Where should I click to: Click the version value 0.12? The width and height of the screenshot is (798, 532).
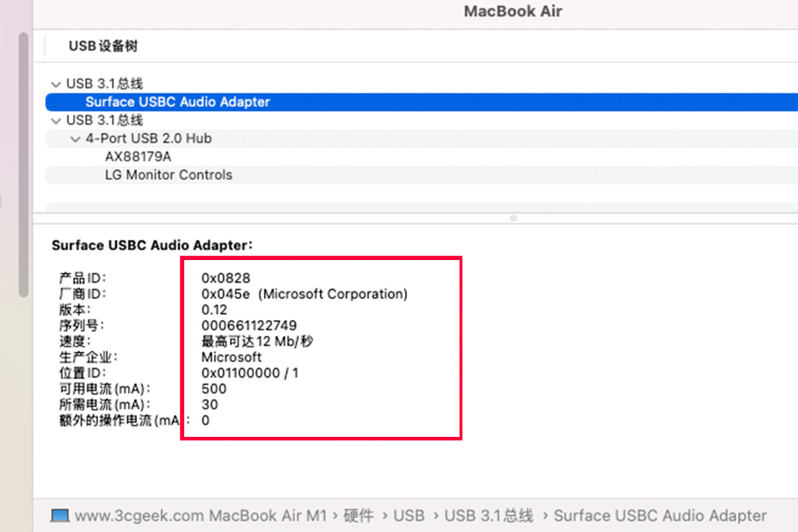[x=214, y=310]
